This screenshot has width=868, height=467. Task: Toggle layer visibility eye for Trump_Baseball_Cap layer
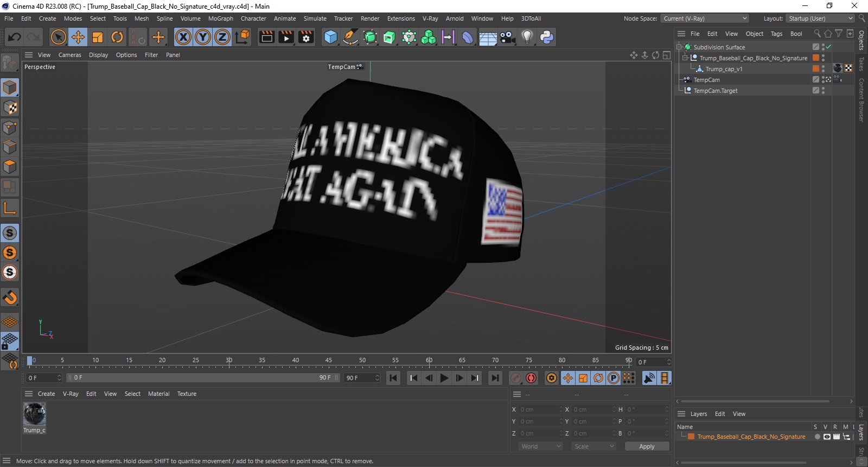[827, 437]
